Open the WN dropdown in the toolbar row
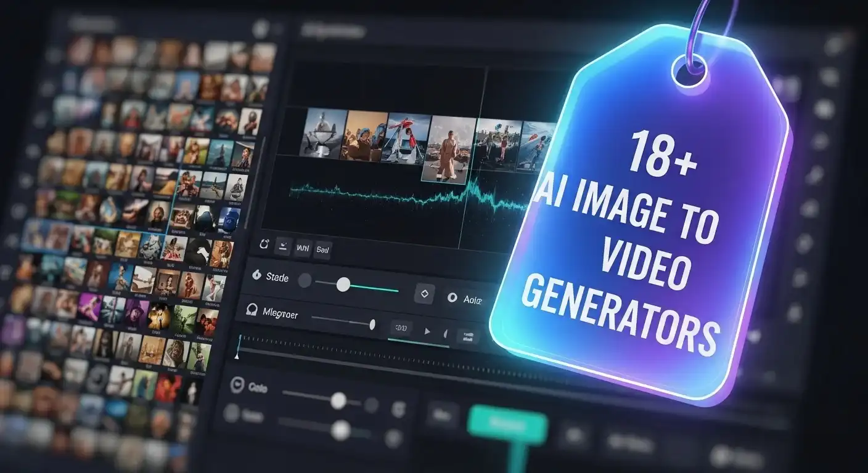The width and height of the screenshot is (868, 473). point(303,248)
